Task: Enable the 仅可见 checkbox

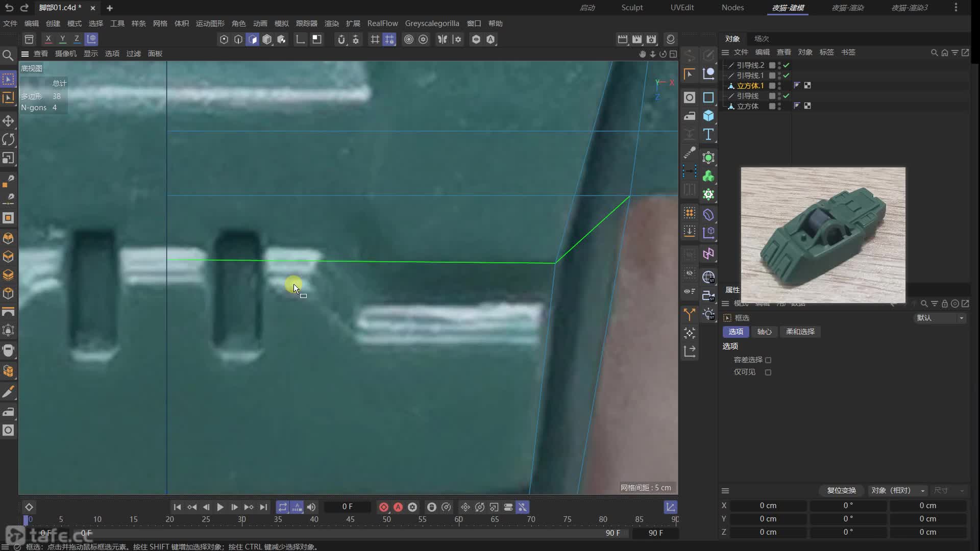Action: coord(768,372)
